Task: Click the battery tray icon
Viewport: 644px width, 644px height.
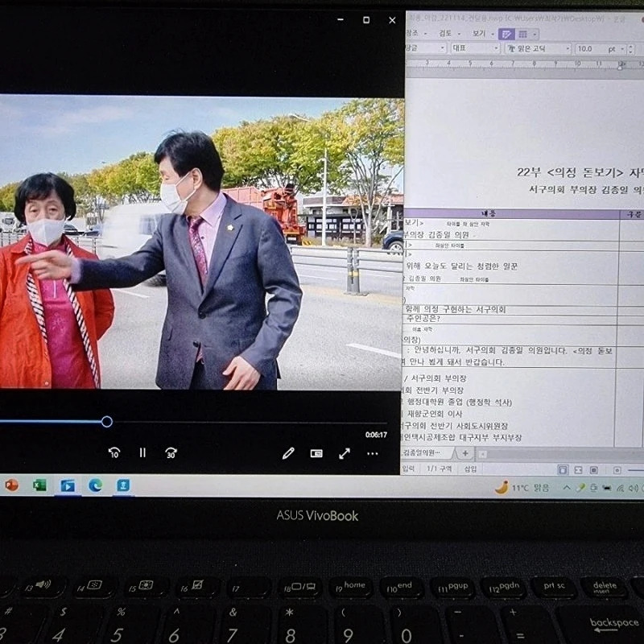Action: (607, 488)
